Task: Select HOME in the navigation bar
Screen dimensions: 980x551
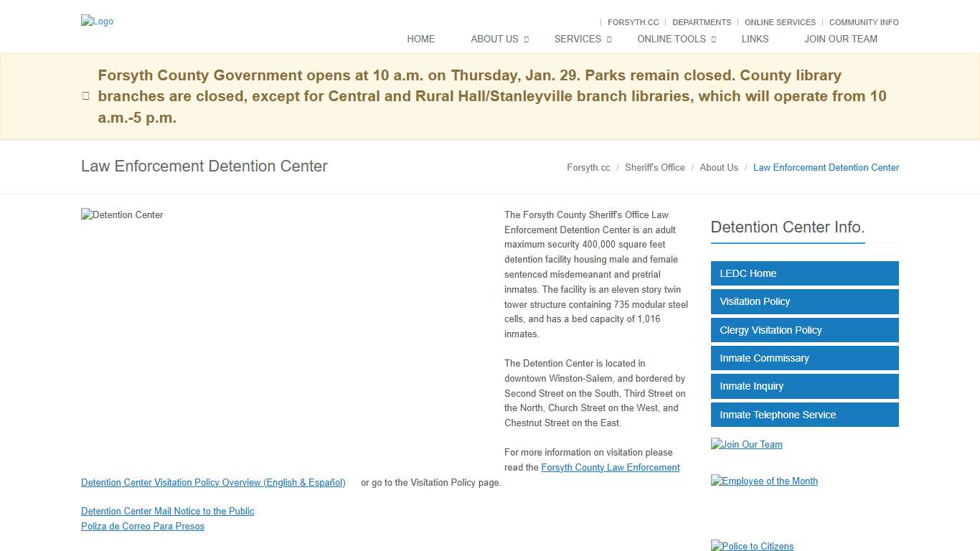Action: (x=421, y=39)
